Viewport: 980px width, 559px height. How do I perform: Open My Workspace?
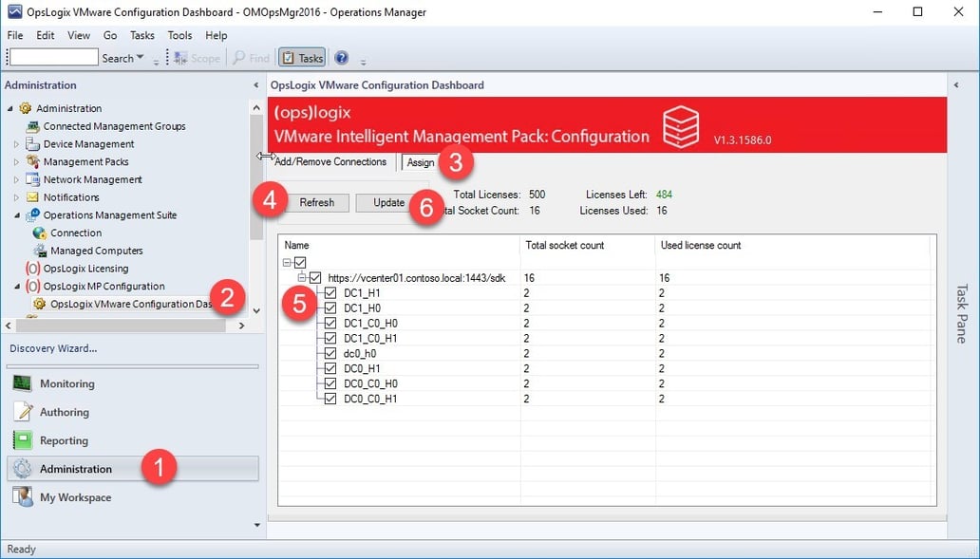point(75,496)
